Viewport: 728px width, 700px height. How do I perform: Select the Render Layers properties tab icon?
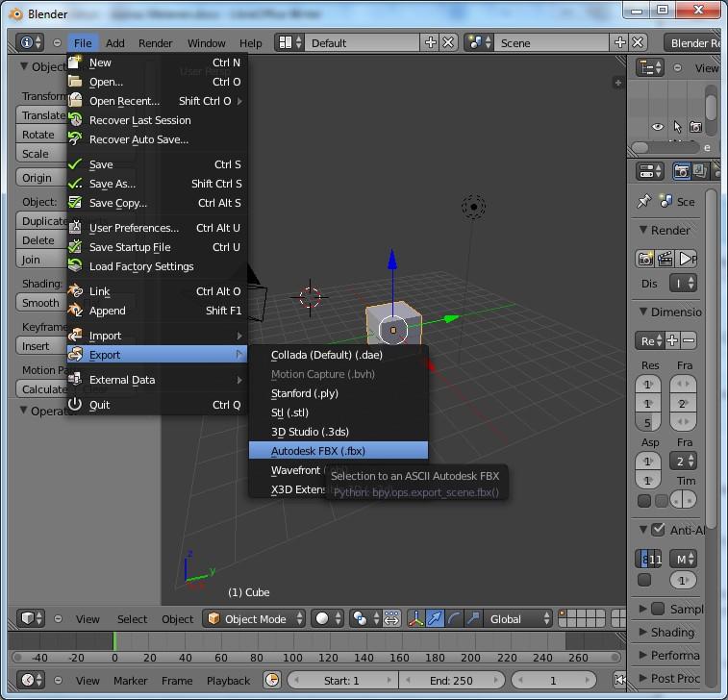click(699, 171)
